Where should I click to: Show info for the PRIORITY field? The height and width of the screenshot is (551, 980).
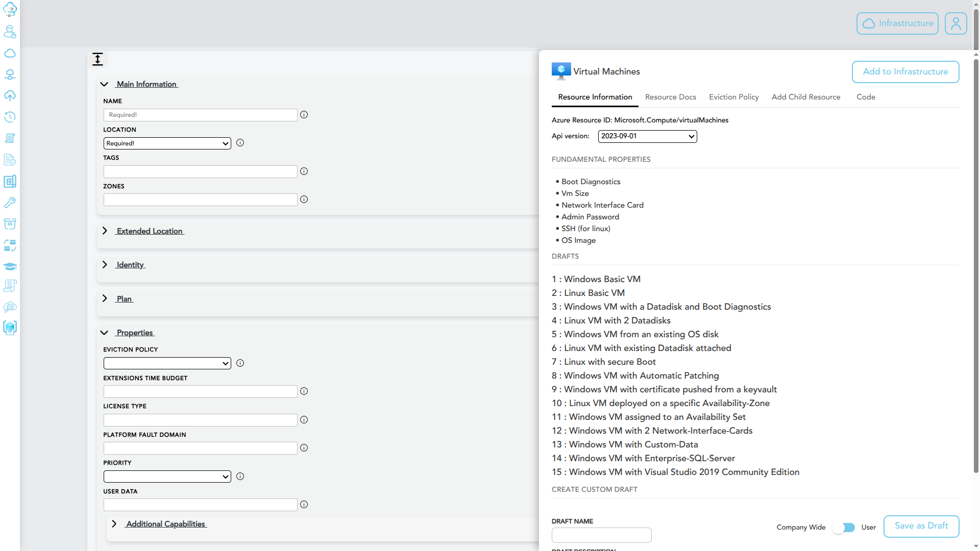[x=240, y=477]
